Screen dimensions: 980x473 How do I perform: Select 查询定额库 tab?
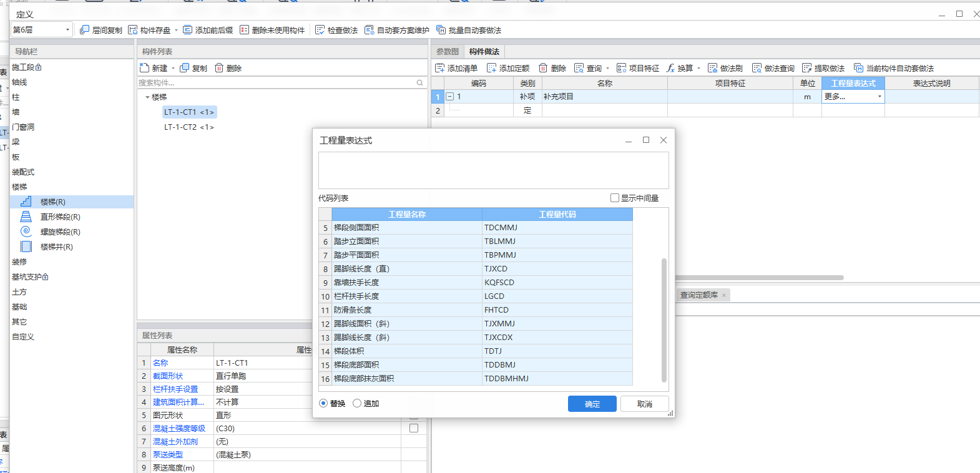[699, 295]
